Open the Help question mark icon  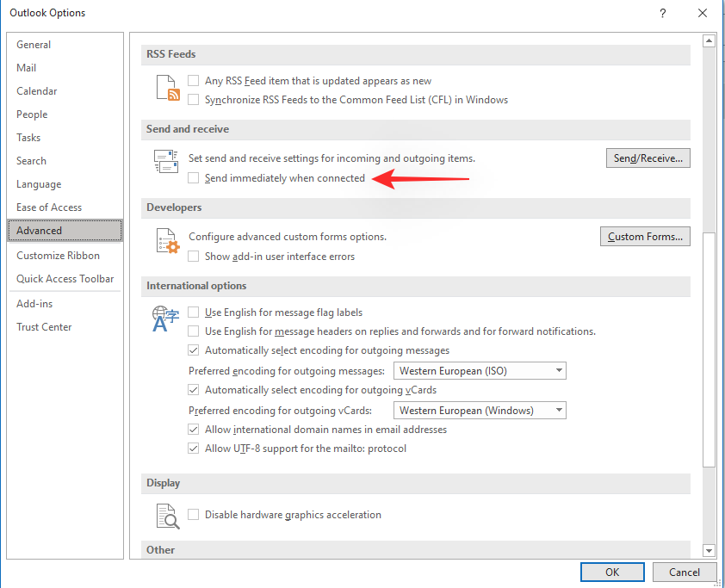pos(663,13)
